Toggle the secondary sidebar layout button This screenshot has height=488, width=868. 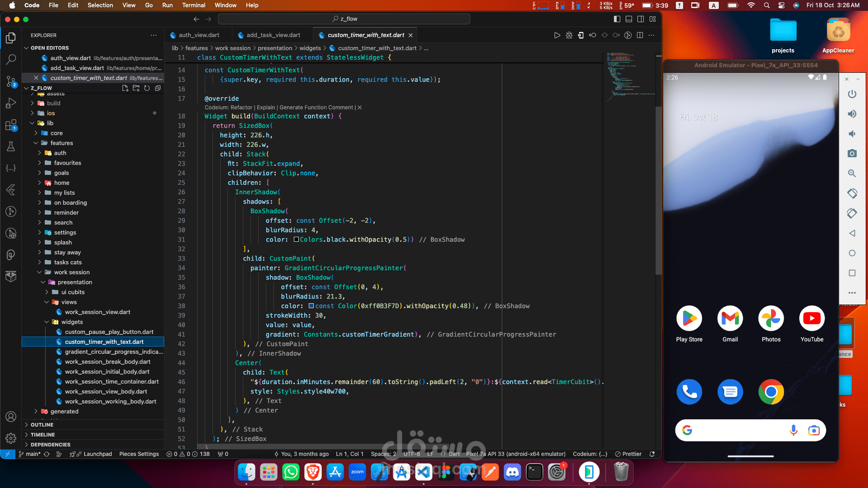tap(641, 19)
